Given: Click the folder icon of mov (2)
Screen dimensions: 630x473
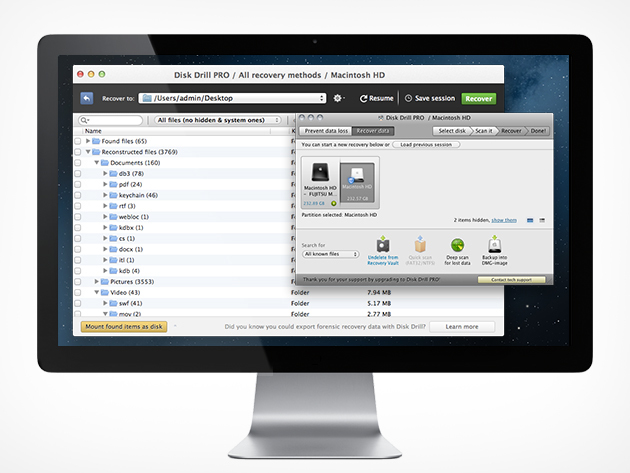Looking at the screenshot, I should coord(113,314).
